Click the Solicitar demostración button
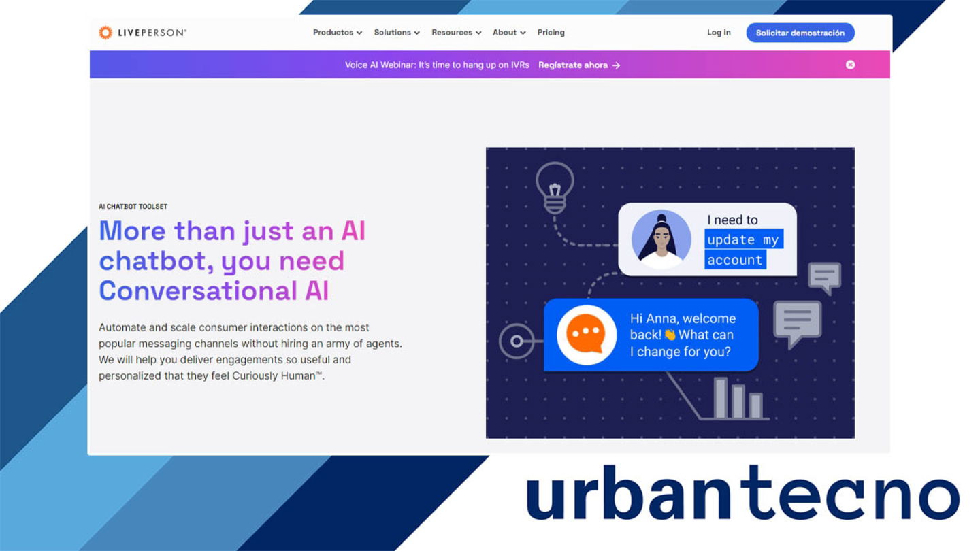This screenshot has height=551, width=980. [x=800, y=33]
